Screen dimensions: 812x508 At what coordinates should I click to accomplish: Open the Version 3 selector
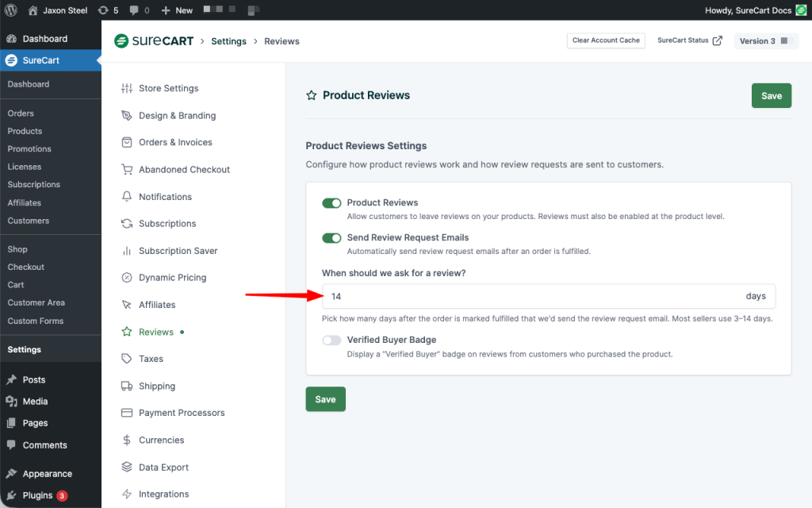(764, 41)
